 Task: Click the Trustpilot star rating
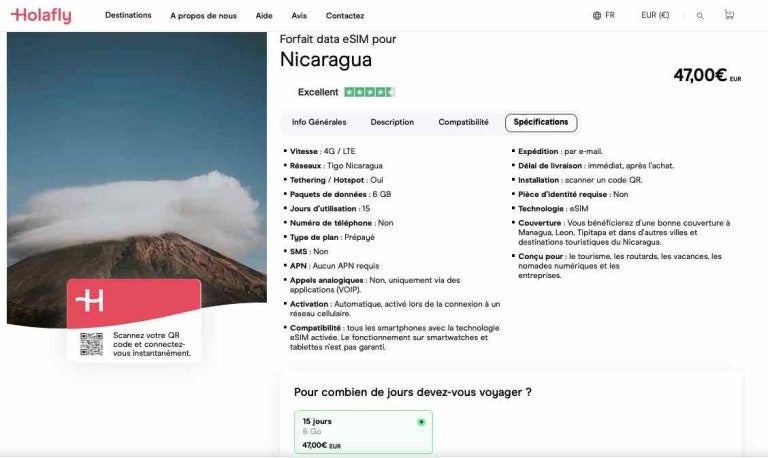[369, 92]
